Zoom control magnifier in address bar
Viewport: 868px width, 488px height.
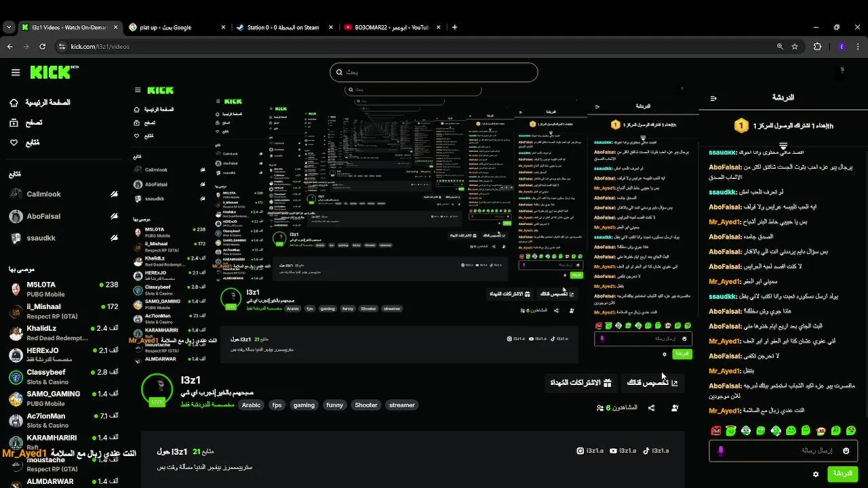coord(780,46)
